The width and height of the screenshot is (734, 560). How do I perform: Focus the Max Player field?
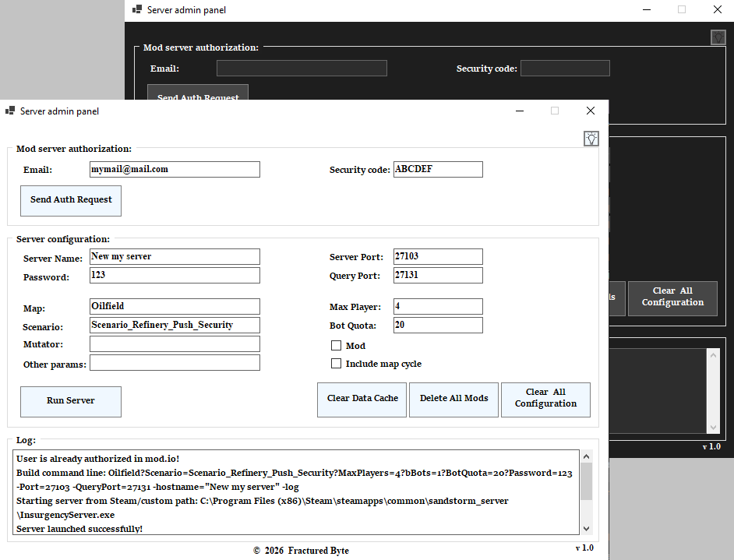(x=438, y=306)
